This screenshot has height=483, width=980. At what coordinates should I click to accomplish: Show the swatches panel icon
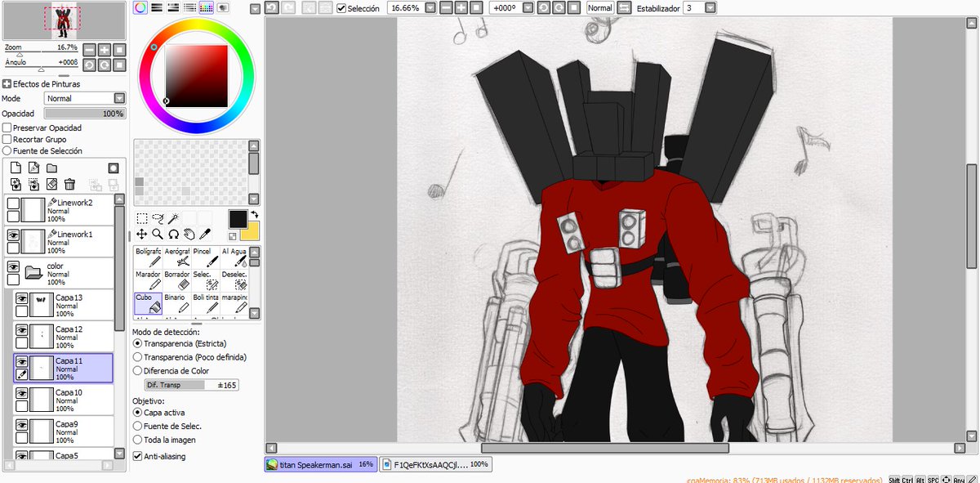pos(206,7)
